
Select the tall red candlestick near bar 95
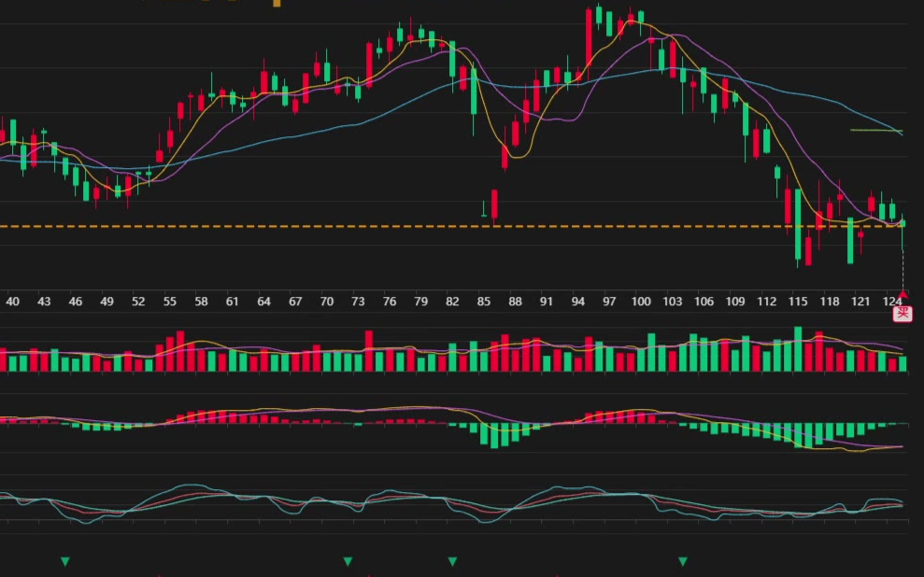[589, 42]
